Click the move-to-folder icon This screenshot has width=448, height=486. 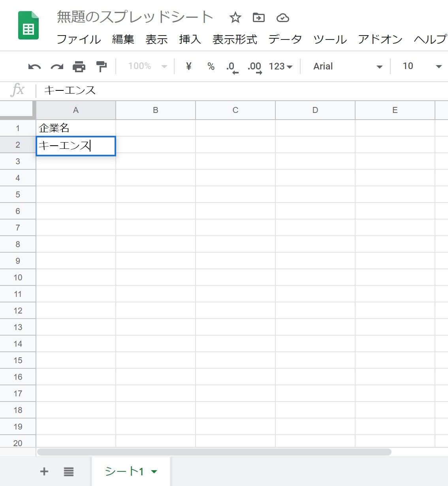pyautogui.click(x=259, y=17)
